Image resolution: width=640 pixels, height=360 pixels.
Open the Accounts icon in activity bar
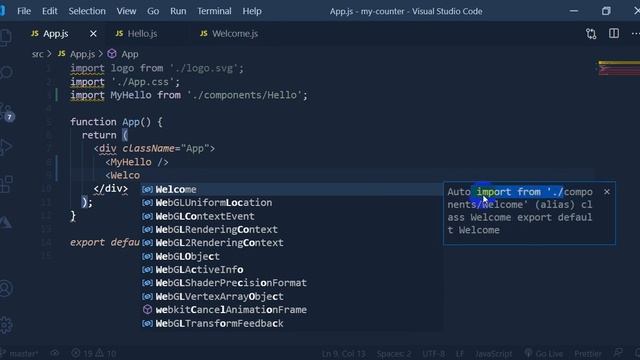(6, 288)
